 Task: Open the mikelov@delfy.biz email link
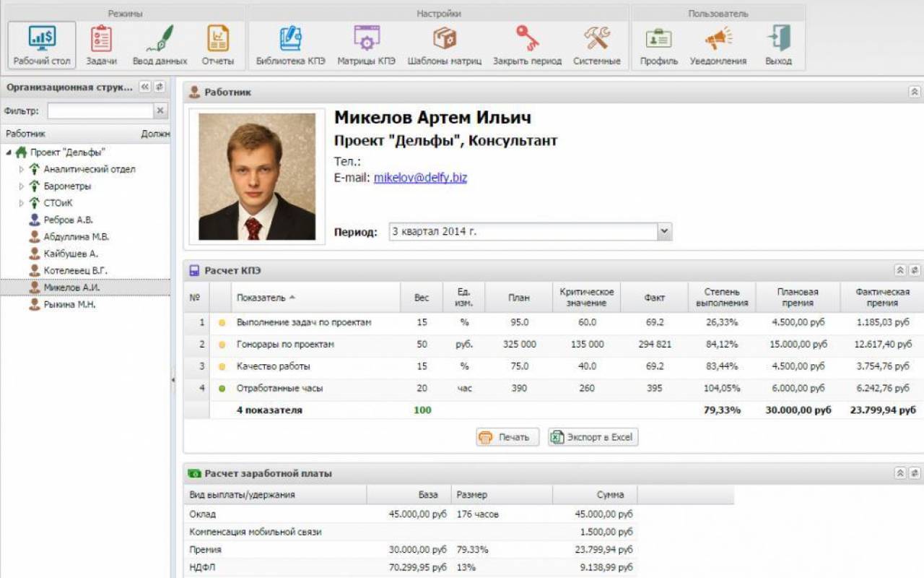coord(420,177)
